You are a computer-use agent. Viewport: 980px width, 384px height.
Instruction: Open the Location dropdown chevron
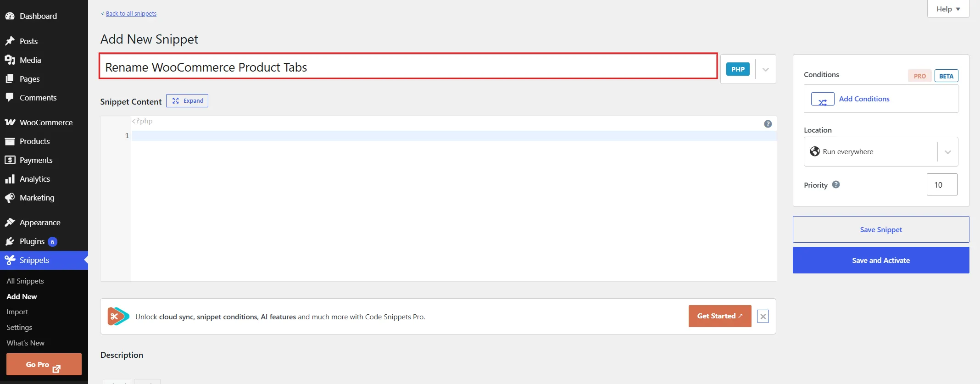[948, 152]
